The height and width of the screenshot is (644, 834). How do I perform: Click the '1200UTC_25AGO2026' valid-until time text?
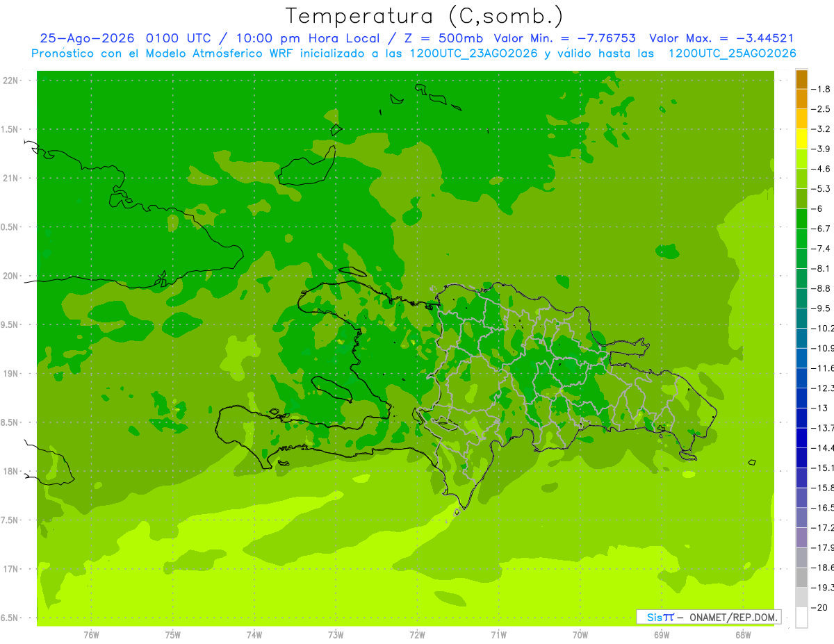click(732, 53)
